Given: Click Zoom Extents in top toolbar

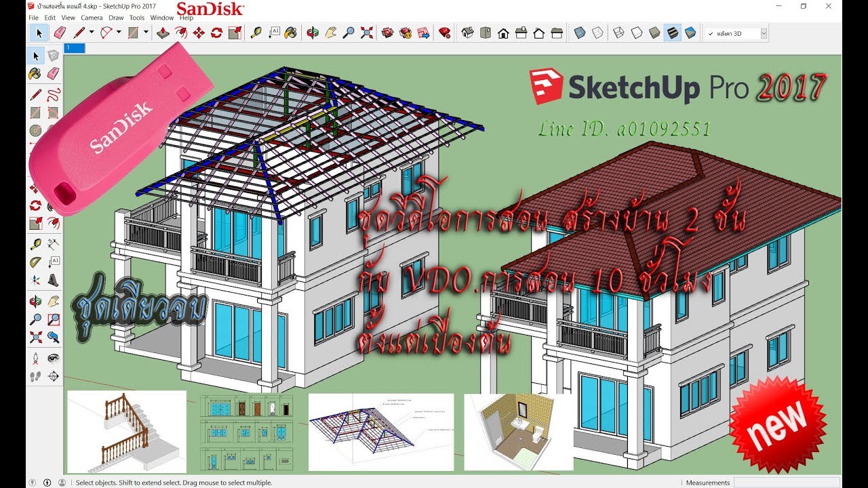Looking at the screenshot, I should click(366, 33).
